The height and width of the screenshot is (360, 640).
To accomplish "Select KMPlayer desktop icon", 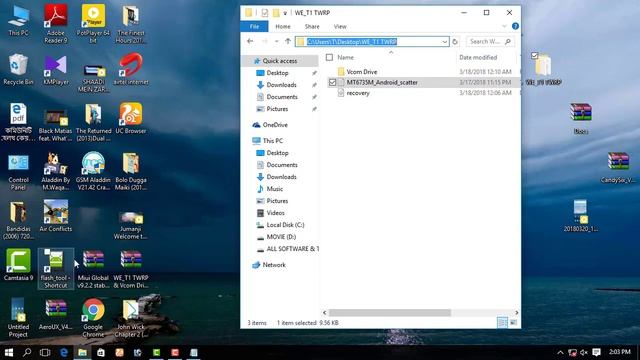I will (56, 69).
